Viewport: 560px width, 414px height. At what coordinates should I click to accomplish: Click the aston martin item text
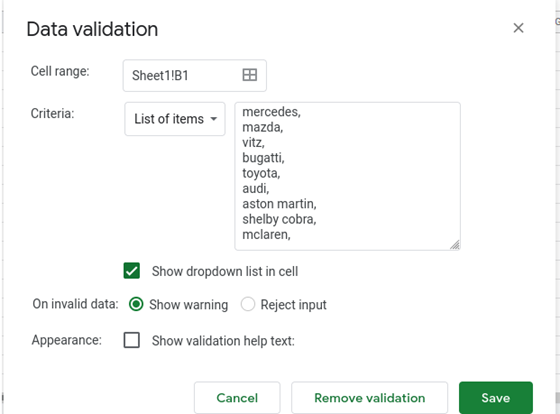(279, 204)
